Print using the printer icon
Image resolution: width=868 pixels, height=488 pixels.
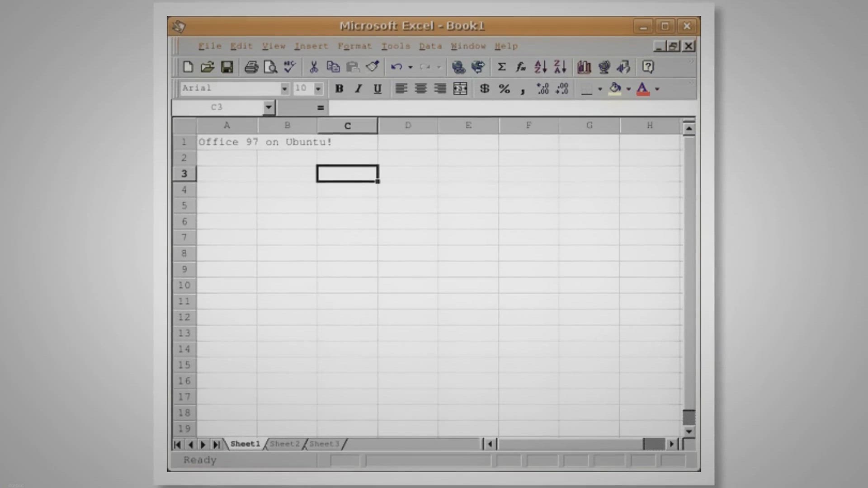(x=251, y=67)
